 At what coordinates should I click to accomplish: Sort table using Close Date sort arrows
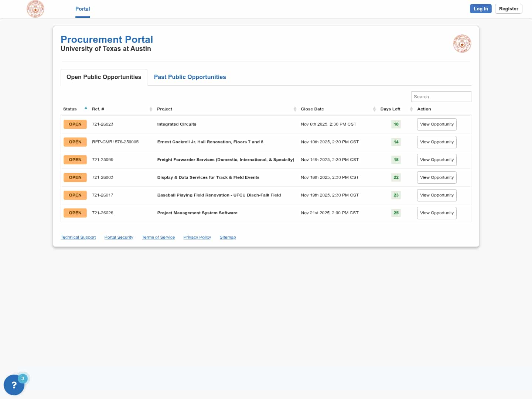[374, 109]
